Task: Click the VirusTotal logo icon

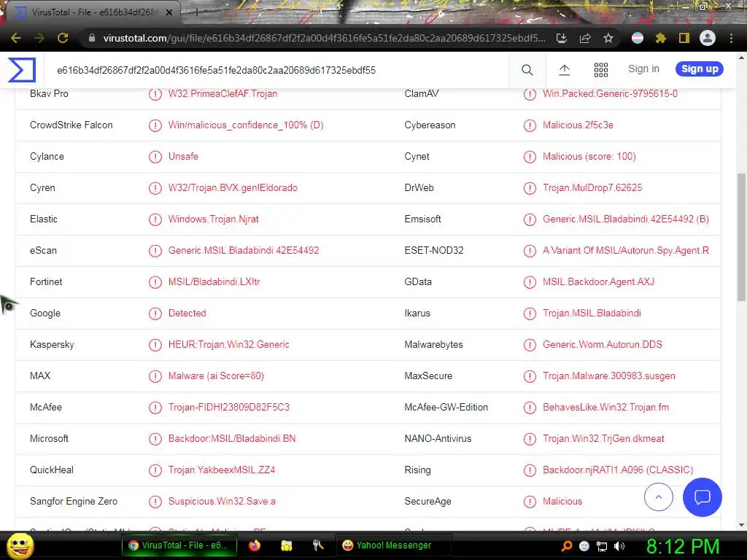Action: pyautogui.click(x=21, y=70)
